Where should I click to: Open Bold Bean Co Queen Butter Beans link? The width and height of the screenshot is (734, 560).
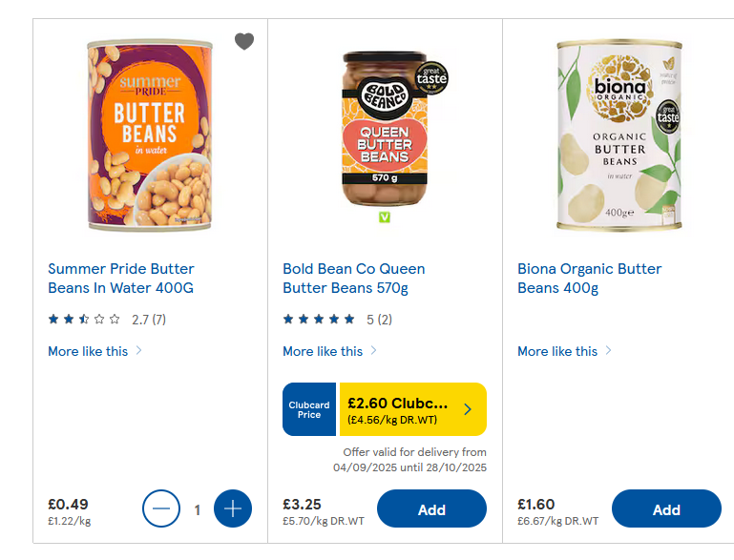(354, 279)
